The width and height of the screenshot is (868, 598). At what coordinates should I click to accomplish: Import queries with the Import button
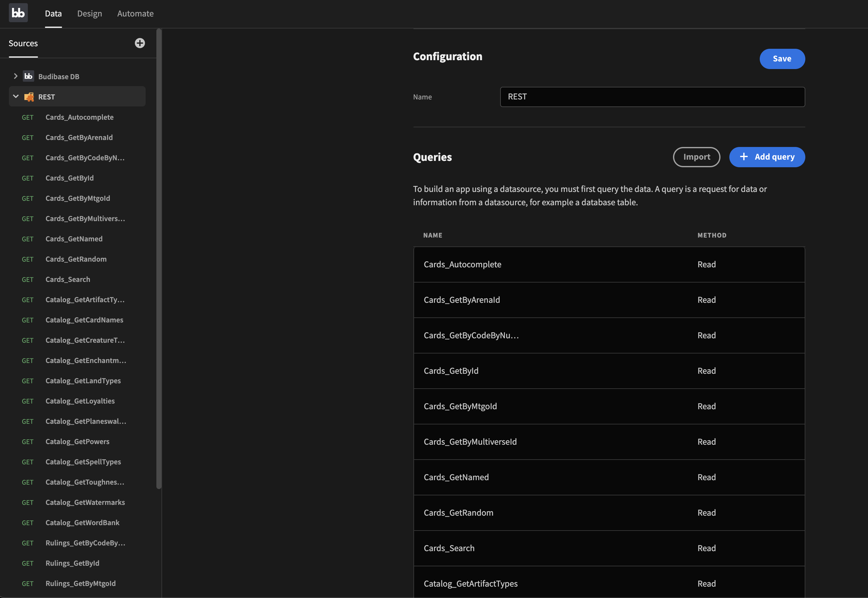696,157
